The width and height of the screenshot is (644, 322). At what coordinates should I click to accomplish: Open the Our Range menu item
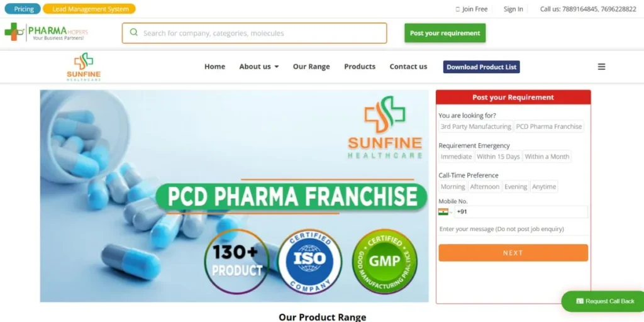pyautogui.click(x=311, y=67)
